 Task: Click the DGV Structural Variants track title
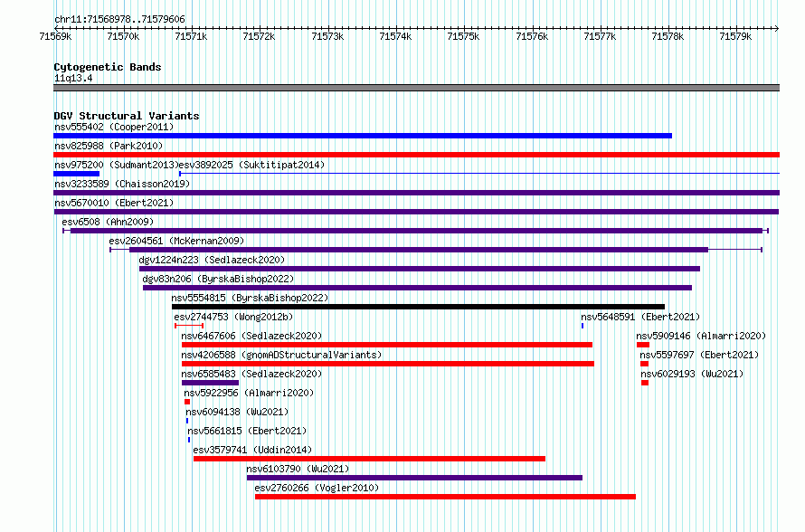pyautogui.click(x=127, y=116)
